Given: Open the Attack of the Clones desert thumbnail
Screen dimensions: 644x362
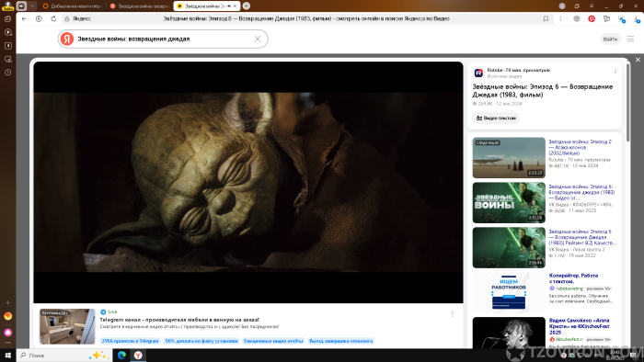Looking at the screenshot, I should pyautogui.click(x=509, y=158).
